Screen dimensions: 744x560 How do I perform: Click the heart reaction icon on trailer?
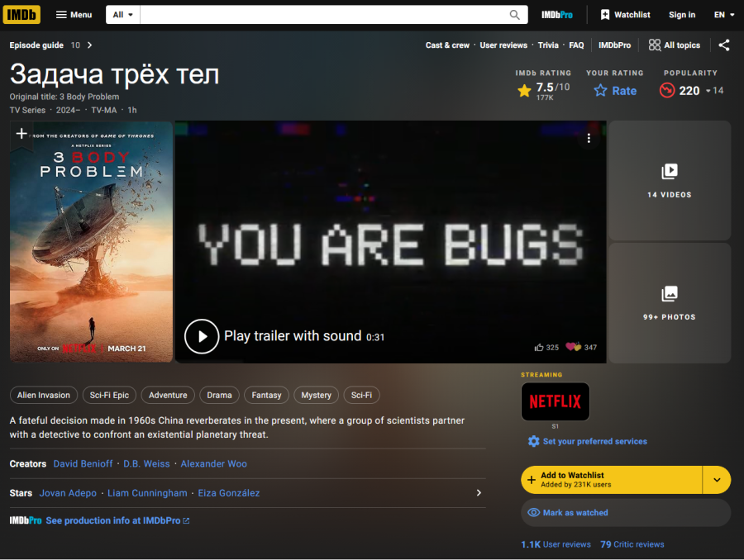(x=573, y=347)
